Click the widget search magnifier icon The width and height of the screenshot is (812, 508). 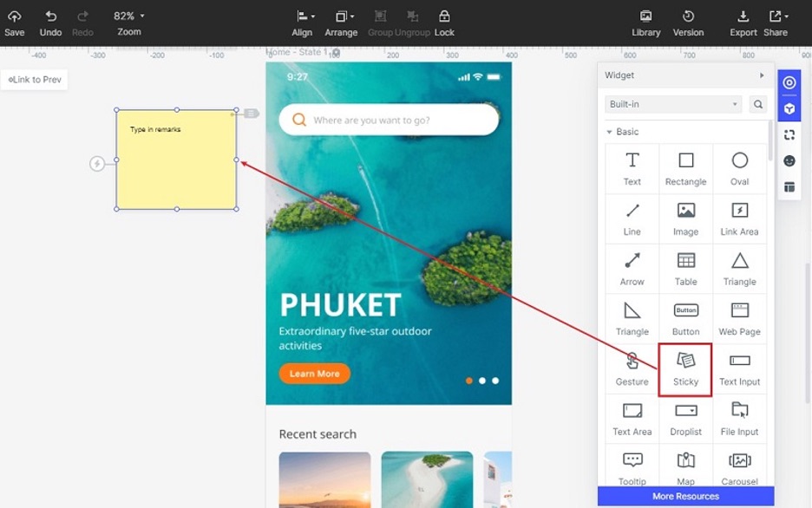[758, 104]
